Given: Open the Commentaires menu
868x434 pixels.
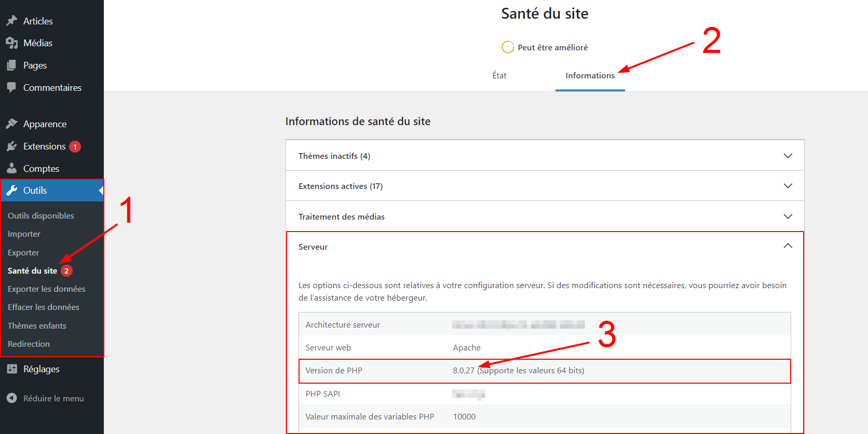Looking at the screenshot, I should point(52,87).
